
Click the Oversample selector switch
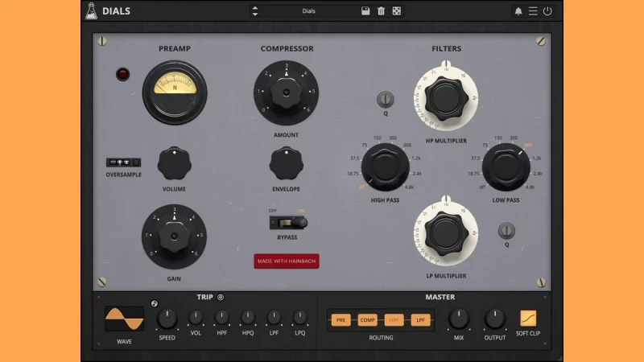(123, 162)
